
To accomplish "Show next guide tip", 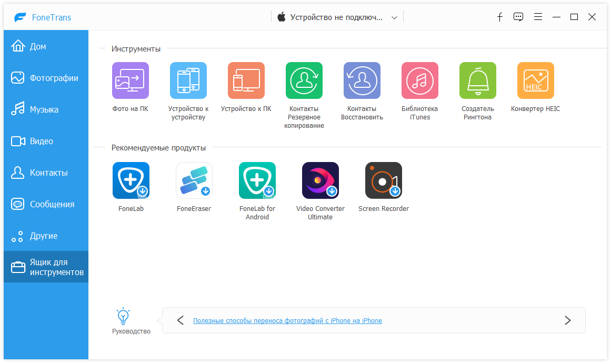I will coord(568,320).
